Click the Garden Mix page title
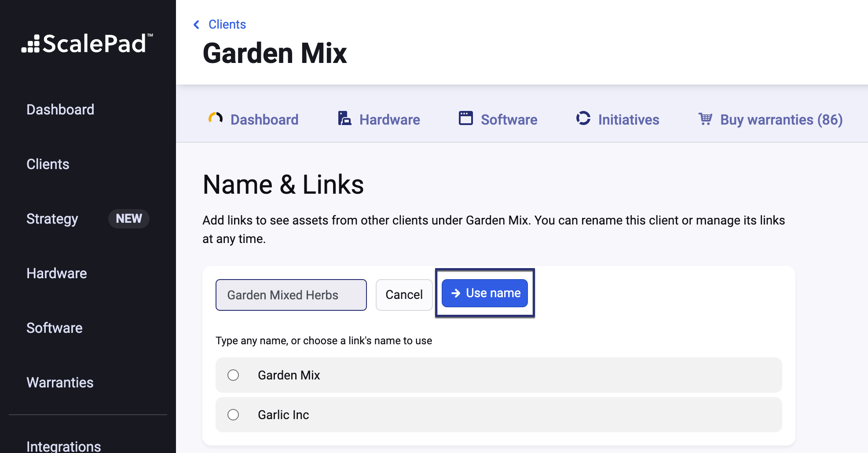The image size is (868, 453). [x=275, y=53]
